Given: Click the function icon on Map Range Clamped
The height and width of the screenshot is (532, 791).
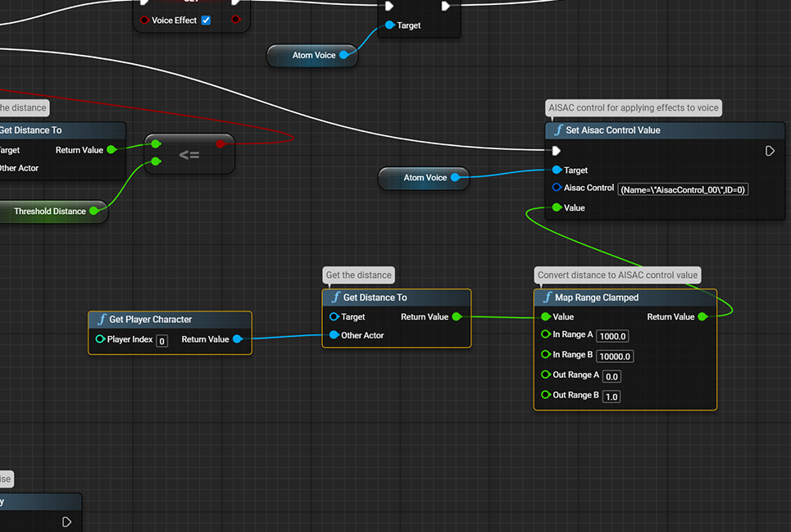Looking at the screenshot, I should pos(548,298).
